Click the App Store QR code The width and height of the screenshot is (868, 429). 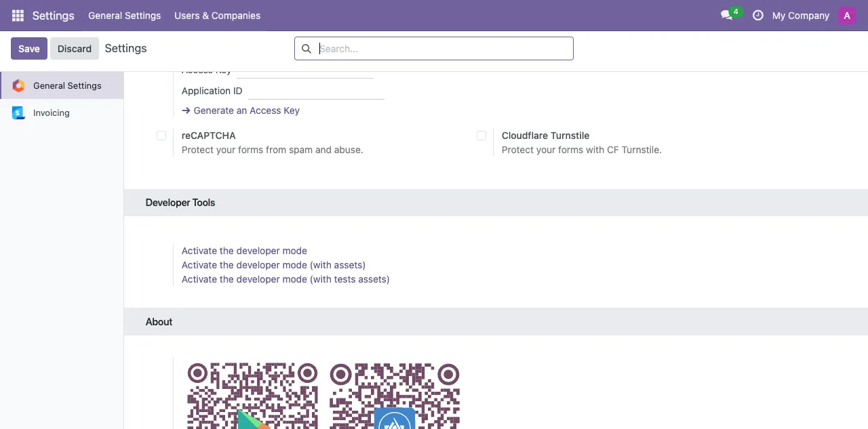(395, 396)
